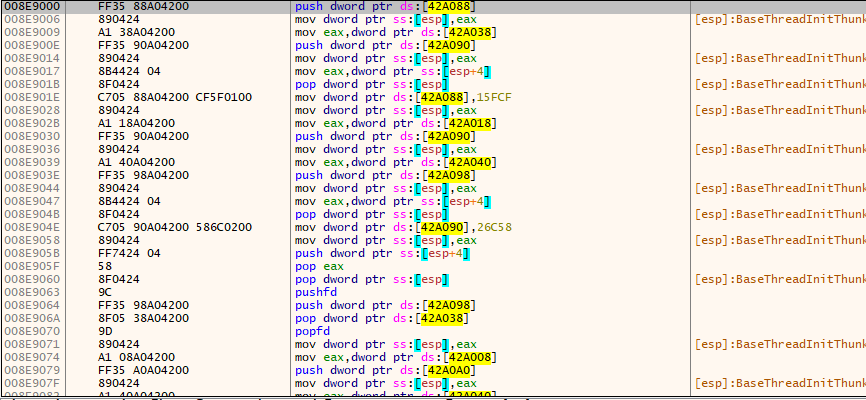Click opcode bytes A1 18A04200
This screenshot has width=866, height=400.
coord(136,123)
